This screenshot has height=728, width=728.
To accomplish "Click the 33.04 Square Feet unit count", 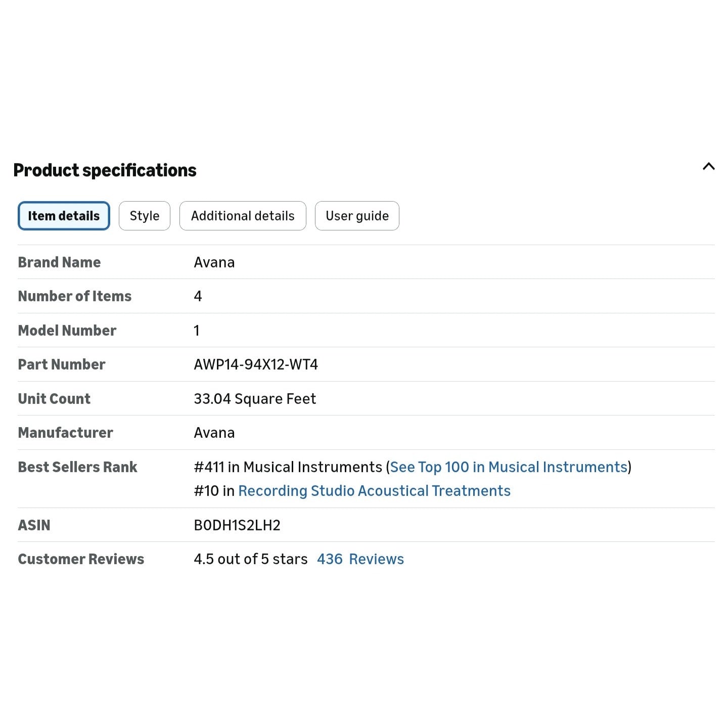I will (x=255, y=399).
